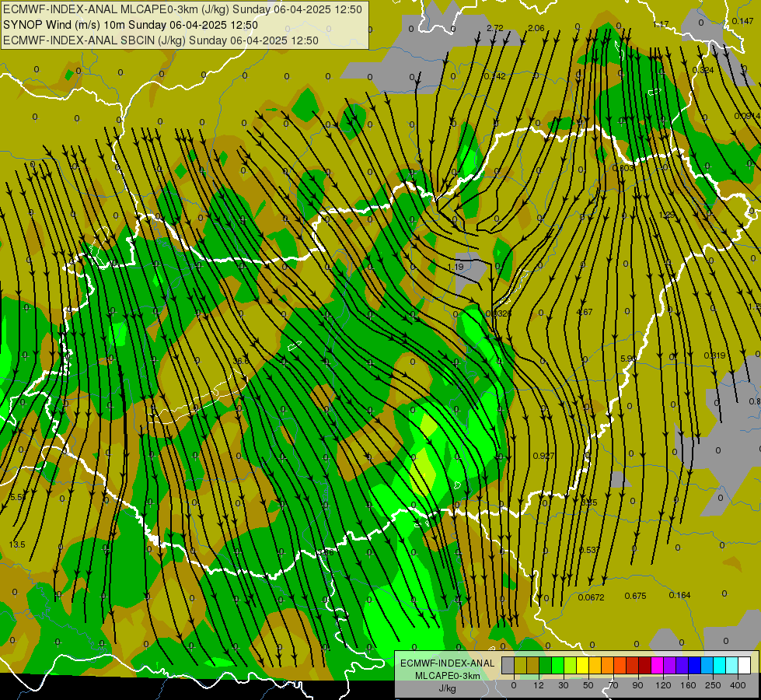761x700 pixels.
Task: Click the legend scale value 90
Action: (x=637, y=685)
